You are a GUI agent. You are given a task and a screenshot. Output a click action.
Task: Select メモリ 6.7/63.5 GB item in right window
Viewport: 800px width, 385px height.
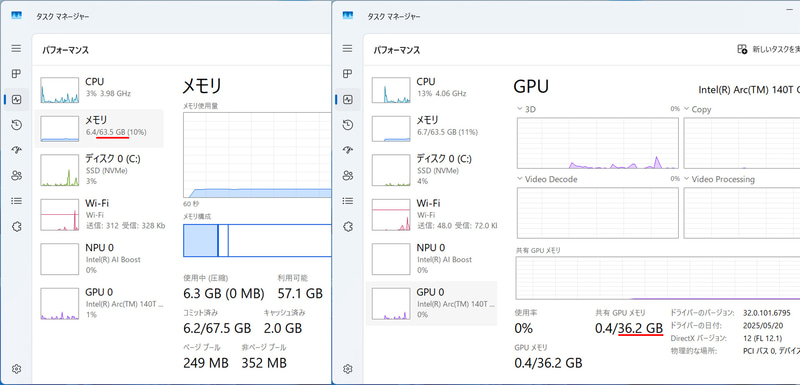431,129
